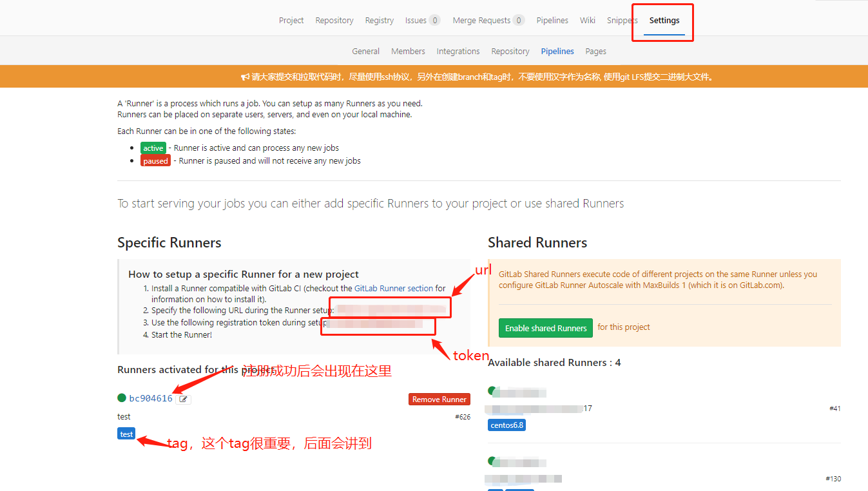Viewport: 868px width, 491px height.
Task: Click the Merge Requests count badge
Action: [x=519, y=20]
